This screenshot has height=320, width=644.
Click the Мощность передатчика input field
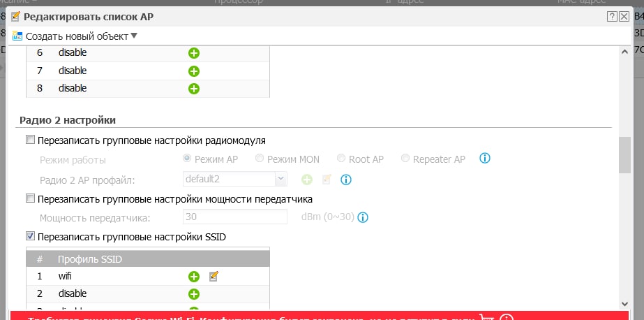pyautogui.click(x=234, y=217)
